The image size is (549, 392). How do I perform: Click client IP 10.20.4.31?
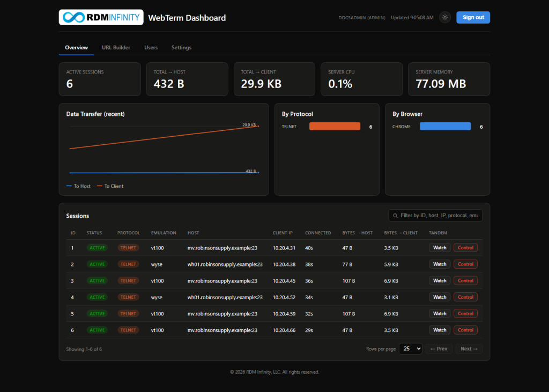click(x=284, y=248)
